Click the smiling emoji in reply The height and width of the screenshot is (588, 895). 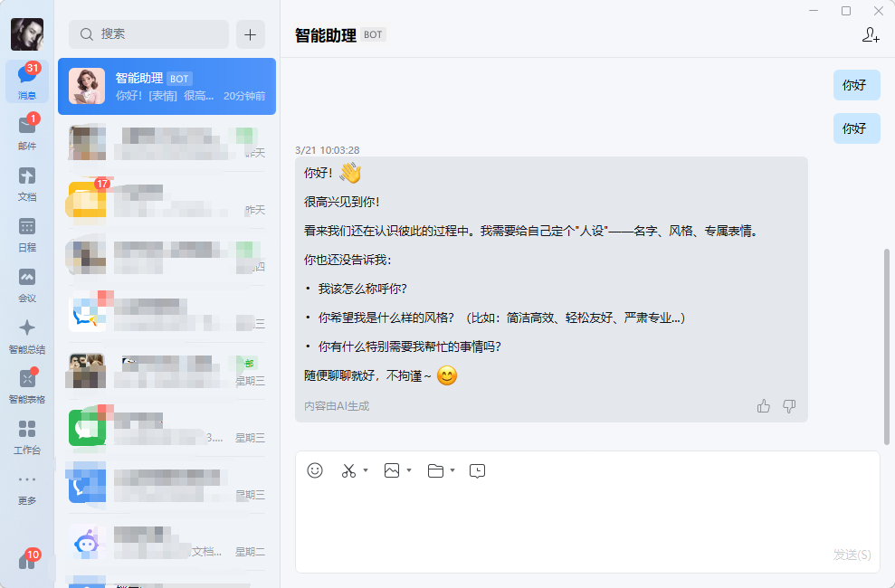tap(447, 375)
